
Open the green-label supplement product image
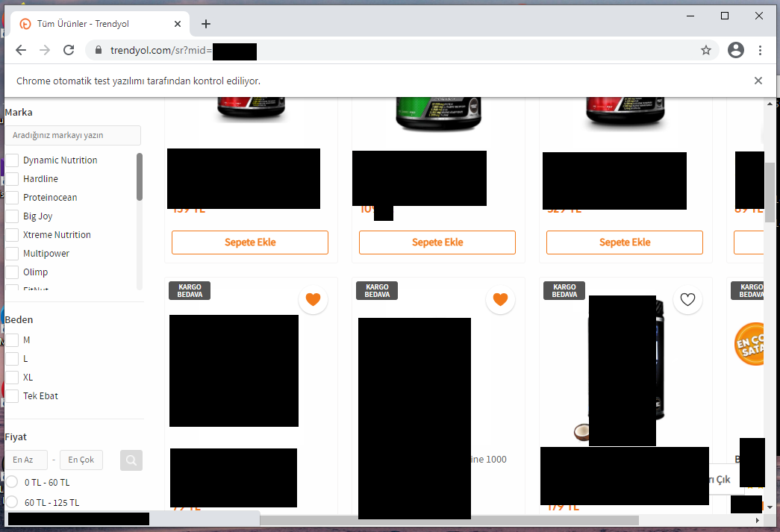pyautogui.click(x=438, y=113)
